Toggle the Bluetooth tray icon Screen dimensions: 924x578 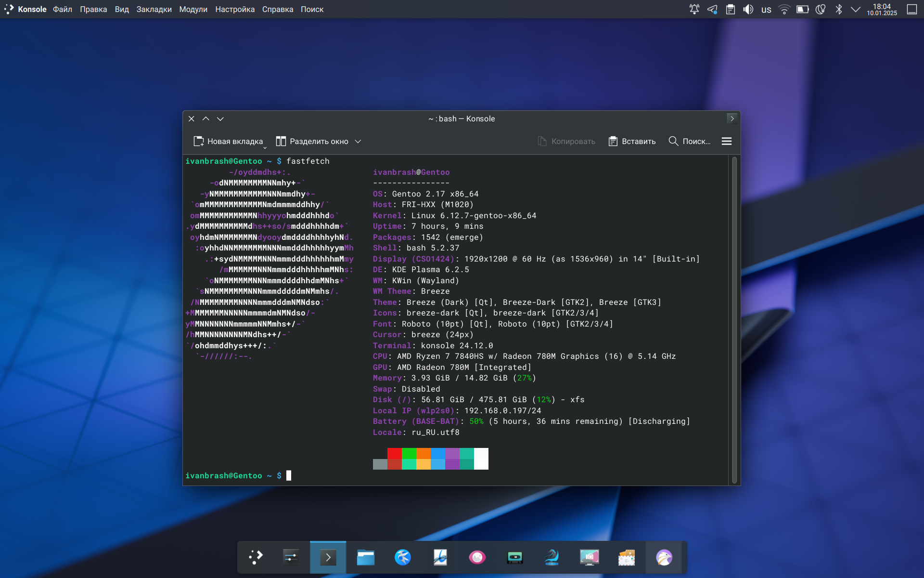point(838,9)
